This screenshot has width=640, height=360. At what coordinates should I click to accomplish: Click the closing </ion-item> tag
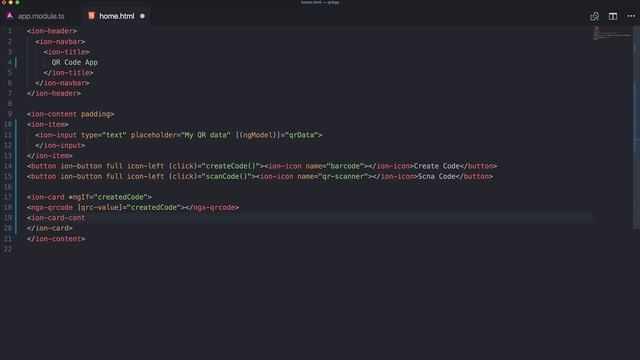click(x=50, y=156)
